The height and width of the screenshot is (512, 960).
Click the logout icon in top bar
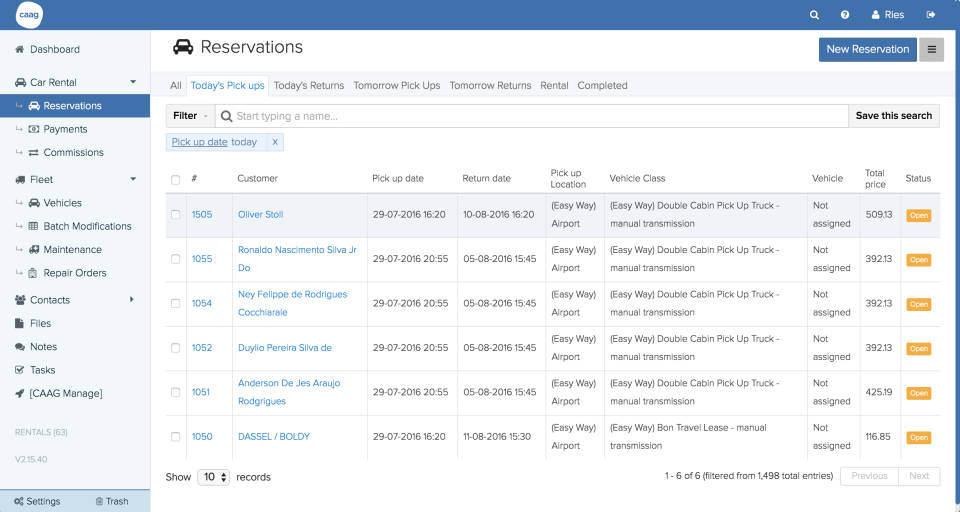(931, 15)
